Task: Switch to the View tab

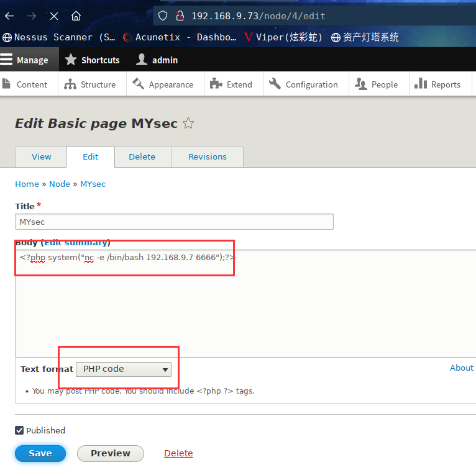Action: [41, 157]
